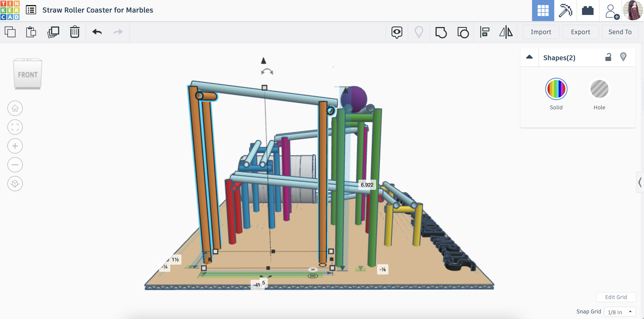Select Hole mode in the Shapes panel
The width and height of the screenshot is (644, 319).
tap(599, 89)
